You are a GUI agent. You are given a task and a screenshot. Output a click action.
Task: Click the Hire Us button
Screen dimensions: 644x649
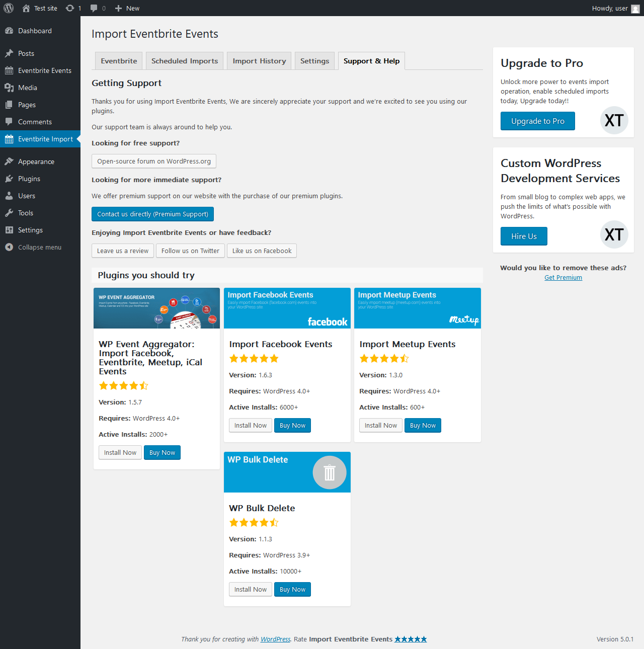[x=524, y=236]
